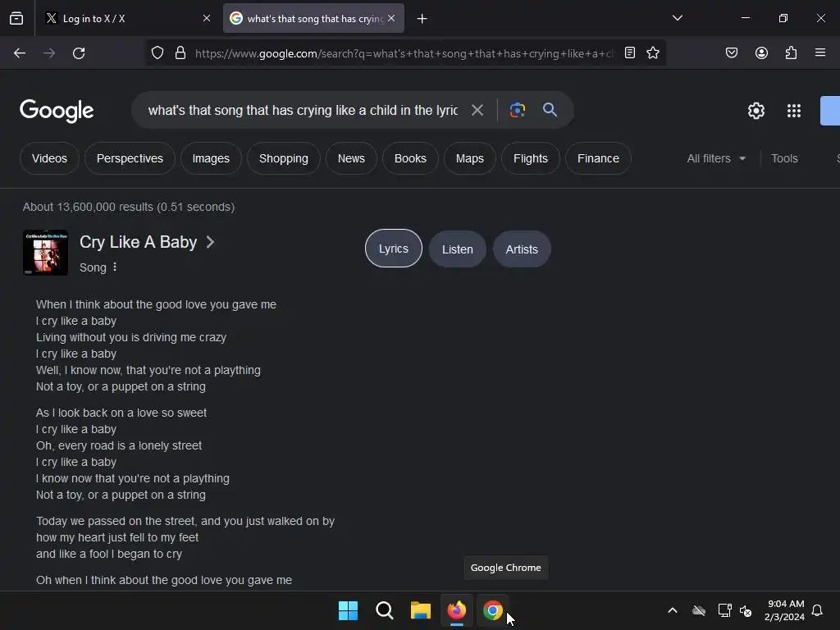Open the search Tools options
This screenshot has height=630, width=840.
pyautogui.click(x=785, y=158)
